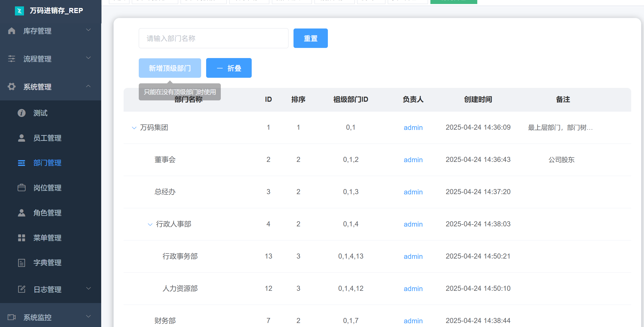This screenshot has height=327, width=644.
Task: Click the 负责人 column header
Action: click(x=413, y=100)
